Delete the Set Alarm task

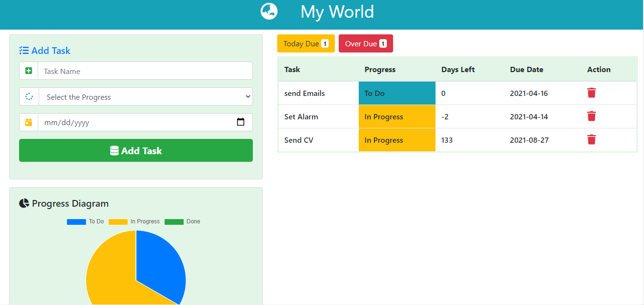592,116
